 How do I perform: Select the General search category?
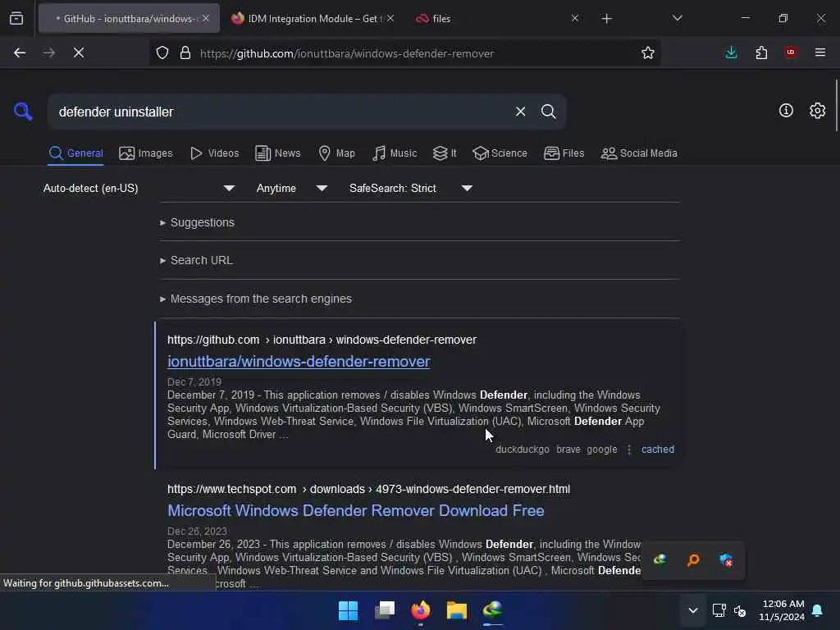coord(75,153)
